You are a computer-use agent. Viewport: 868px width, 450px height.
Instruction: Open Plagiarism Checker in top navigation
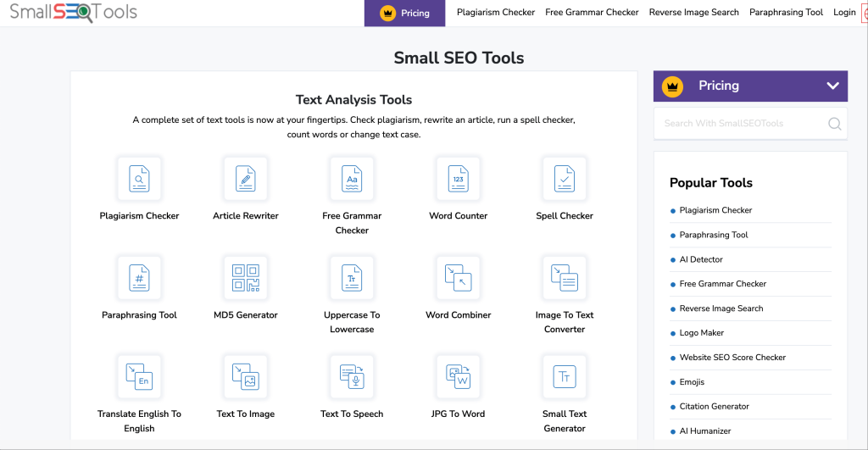pyautogui.click(x=495, y=12)
